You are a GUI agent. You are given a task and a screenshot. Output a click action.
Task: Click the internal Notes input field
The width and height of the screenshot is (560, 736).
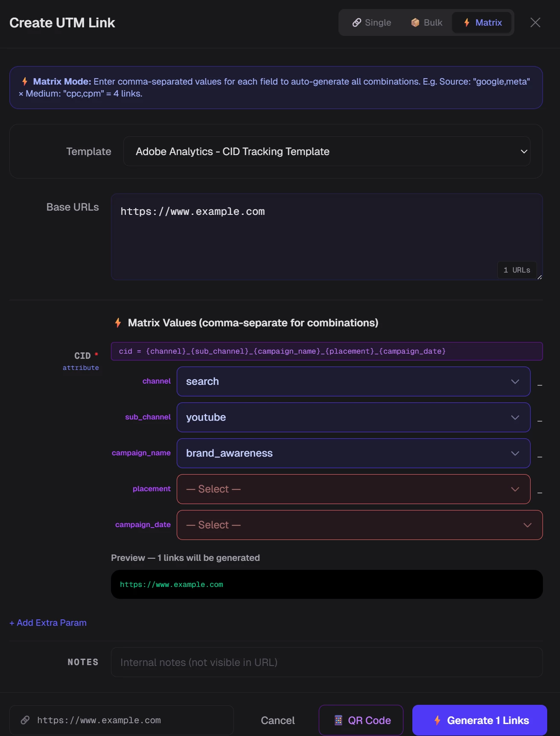[327, 662]
